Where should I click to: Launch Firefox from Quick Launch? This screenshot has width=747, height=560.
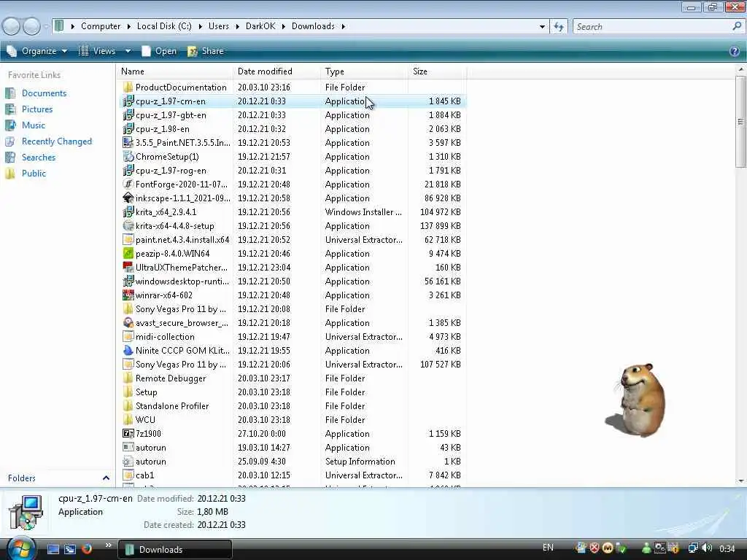[87, 549]
